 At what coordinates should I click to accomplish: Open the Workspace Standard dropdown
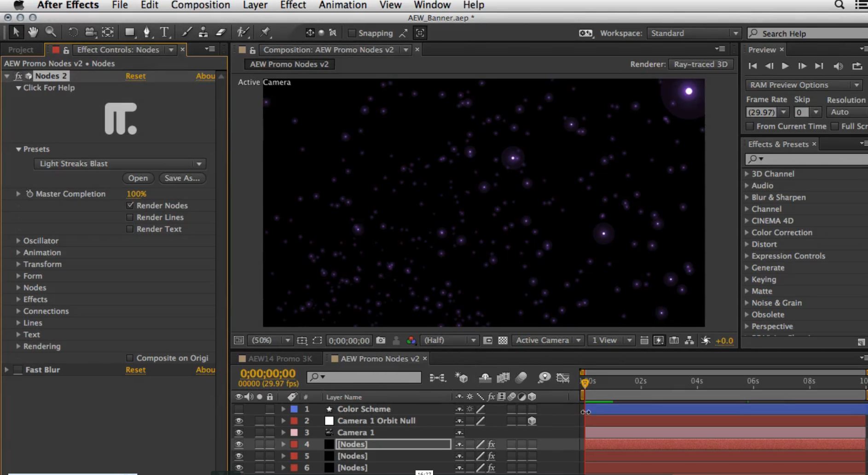pyautogui.click(x=694, y=33)
